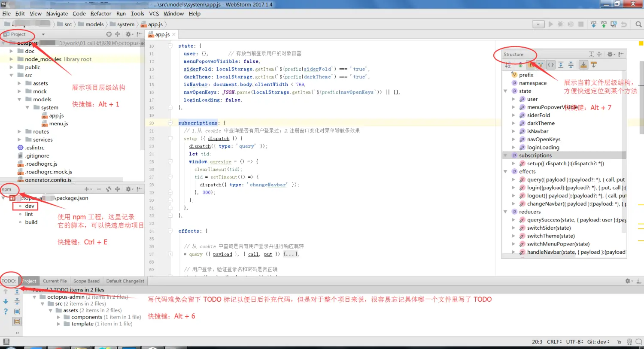
Task: Open the Navigate menu
Action: click(x=57, y=14)
